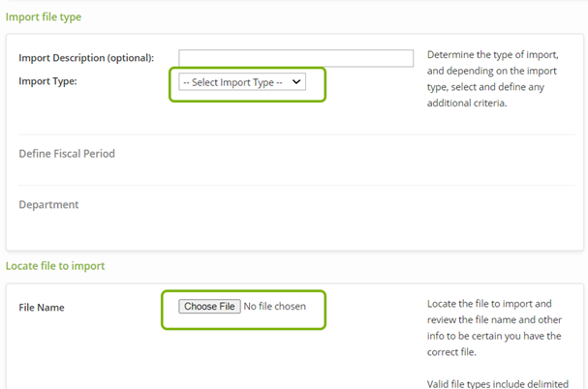Viewport: 588px width, 389px height.
Task: Click 'review the file name and other' text
Action: click(x=495, y=319)
